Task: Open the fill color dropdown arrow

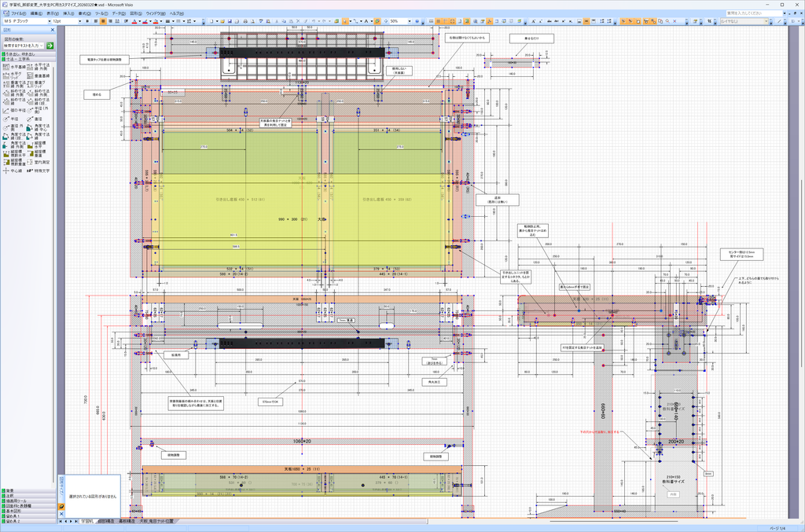Action: pos(161,21)
